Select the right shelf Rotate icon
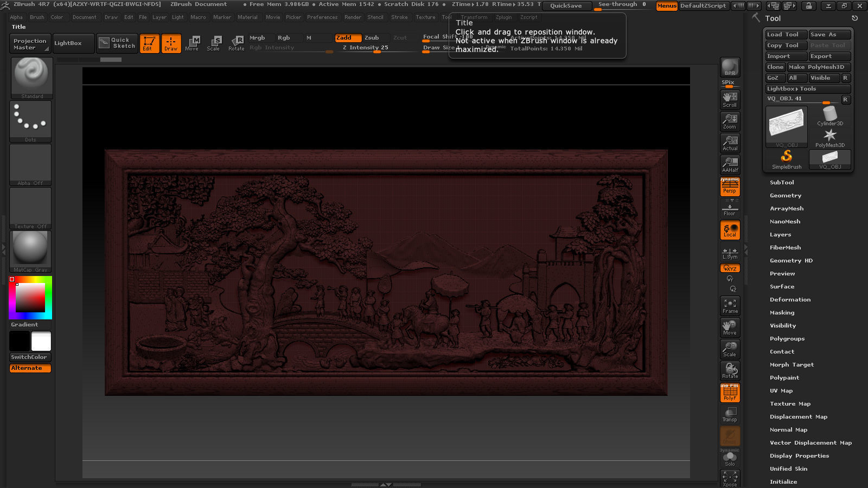 (x=730, y=371)
